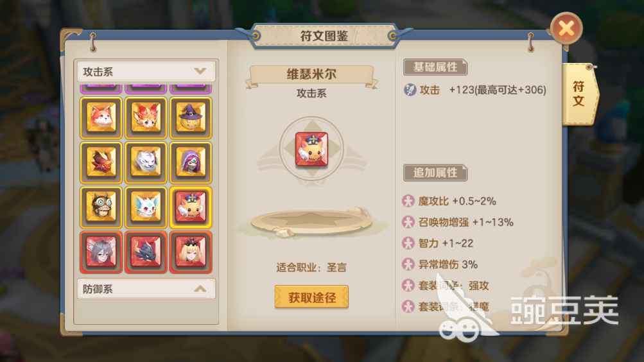Select the purple hooded woman rune
644x362 pixels.
191,163
